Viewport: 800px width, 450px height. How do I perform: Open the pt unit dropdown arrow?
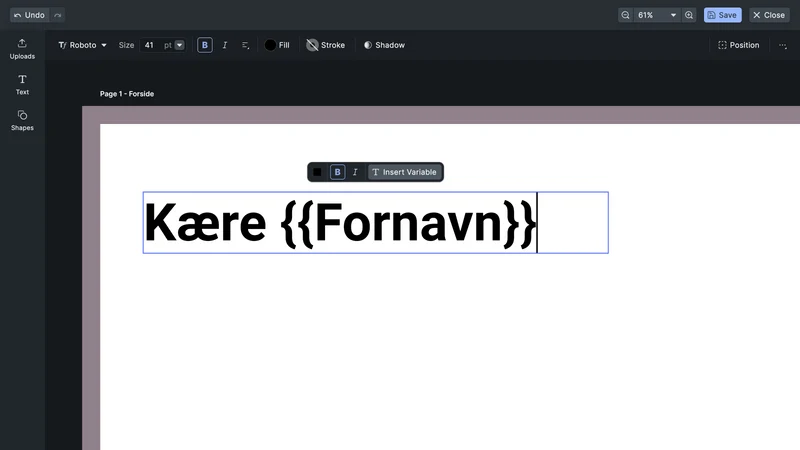pyautogui.click(x=179, y=45)
